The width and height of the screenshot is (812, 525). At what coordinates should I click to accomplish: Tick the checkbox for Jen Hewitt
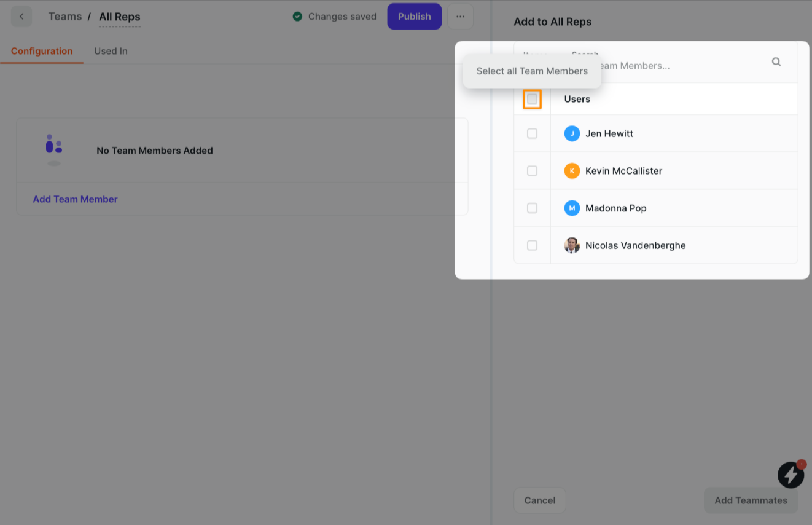click(532, 133)
